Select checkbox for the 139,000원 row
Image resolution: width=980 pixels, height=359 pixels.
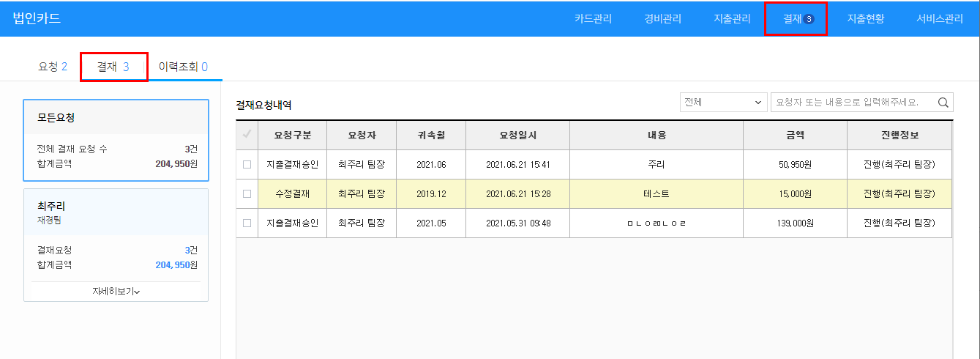(247, 223)
